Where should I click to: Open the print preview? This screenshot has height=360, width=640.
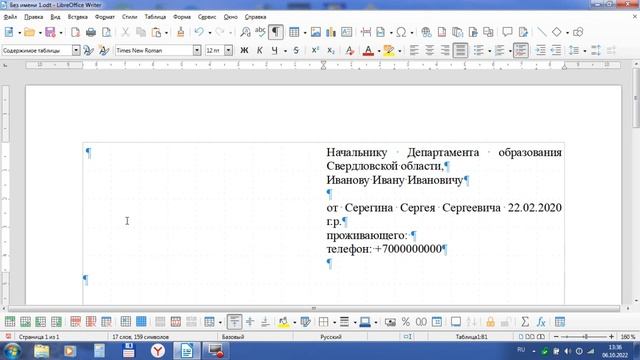(107, 32)
